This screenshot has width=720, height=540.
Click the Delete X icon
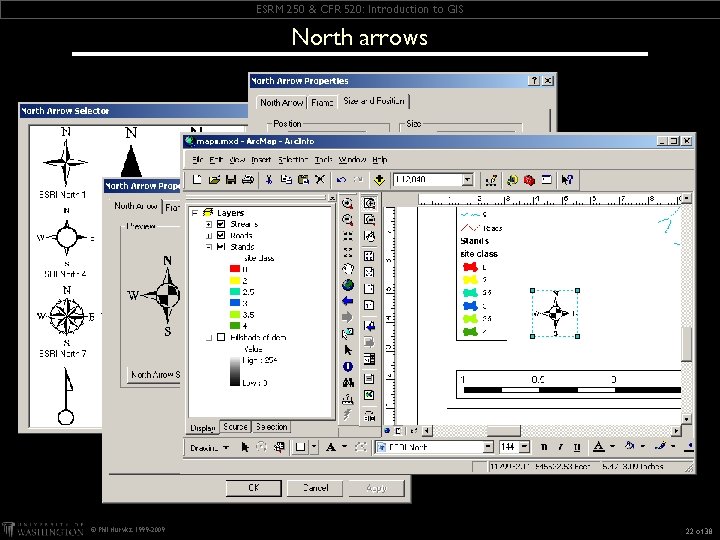point(320,180)
